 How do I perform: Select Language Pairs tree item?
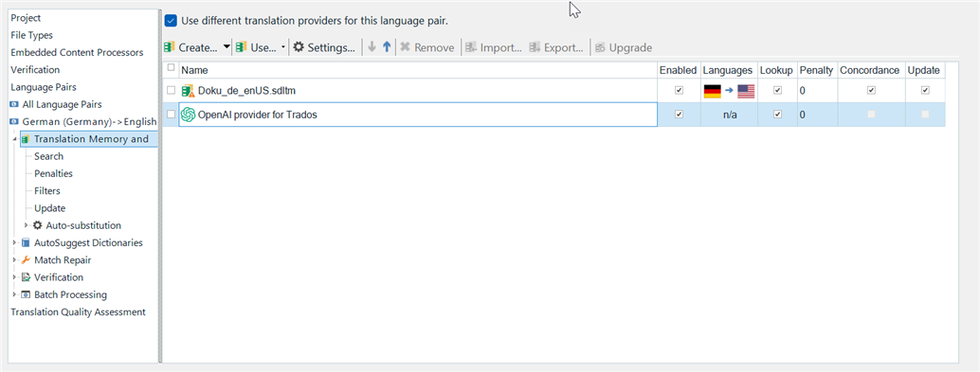click(44, 87)
